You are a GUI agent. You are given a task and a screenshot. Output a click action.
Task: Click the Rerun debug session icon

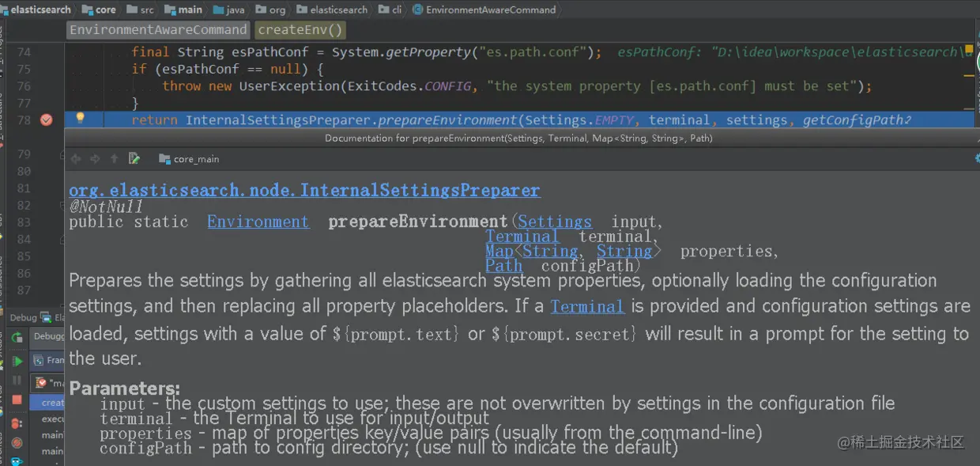[x=17, y=338]
